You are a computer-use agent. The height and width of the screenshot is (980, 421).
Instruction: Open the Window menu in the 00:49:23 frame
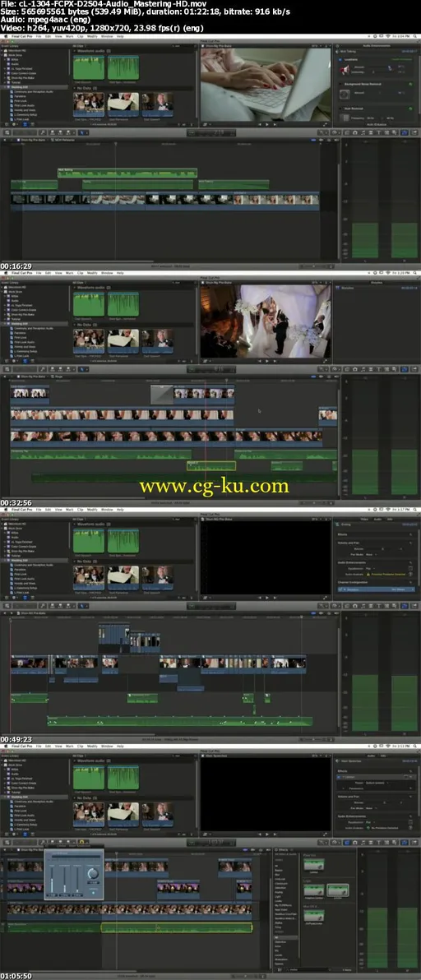coord(107,510)
